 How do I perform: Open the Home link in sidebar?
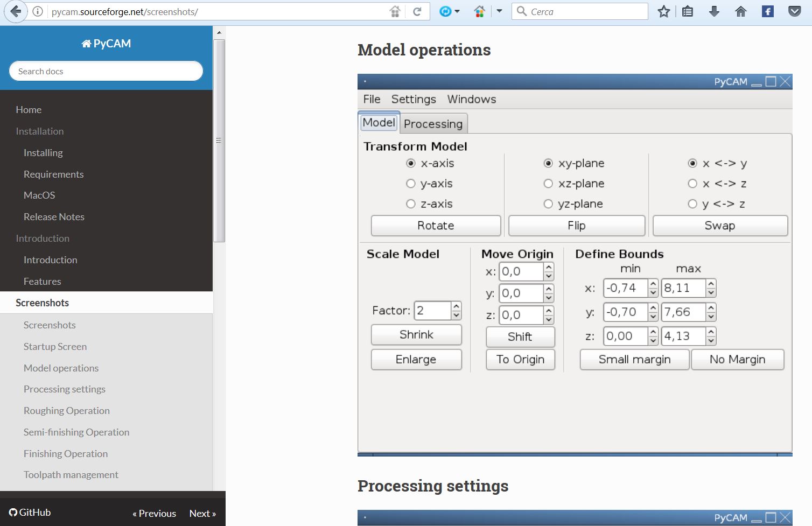click(x=29, y=110)
